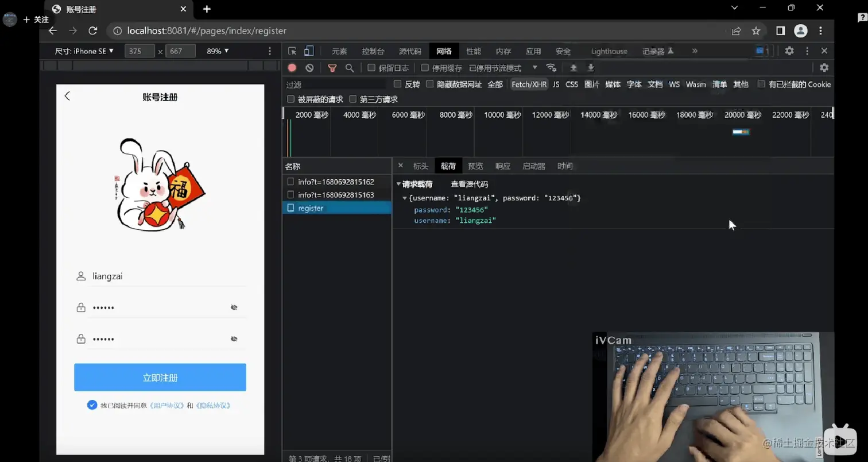Viewport: 868px width, 462px height.
Task: Open the network filter funnel icon
Action: pyautogui.click(x=332, y=67)
